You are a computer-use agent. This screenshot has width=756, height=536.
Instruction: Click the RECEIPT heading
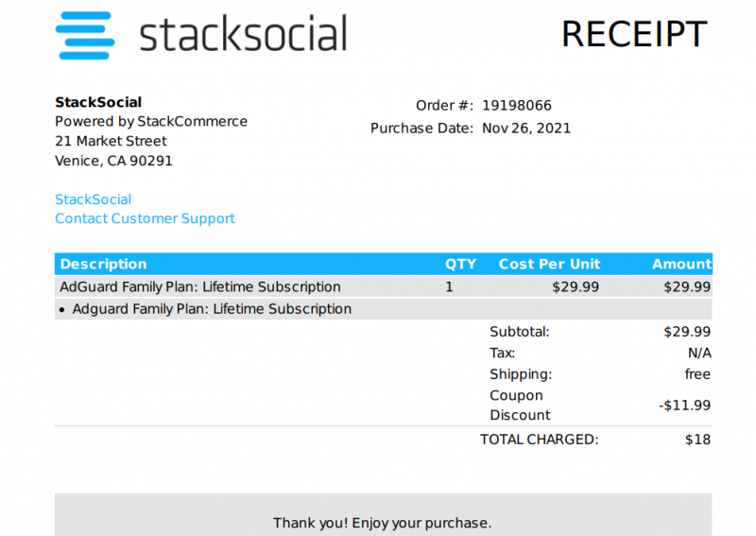(x=634, y=34)
